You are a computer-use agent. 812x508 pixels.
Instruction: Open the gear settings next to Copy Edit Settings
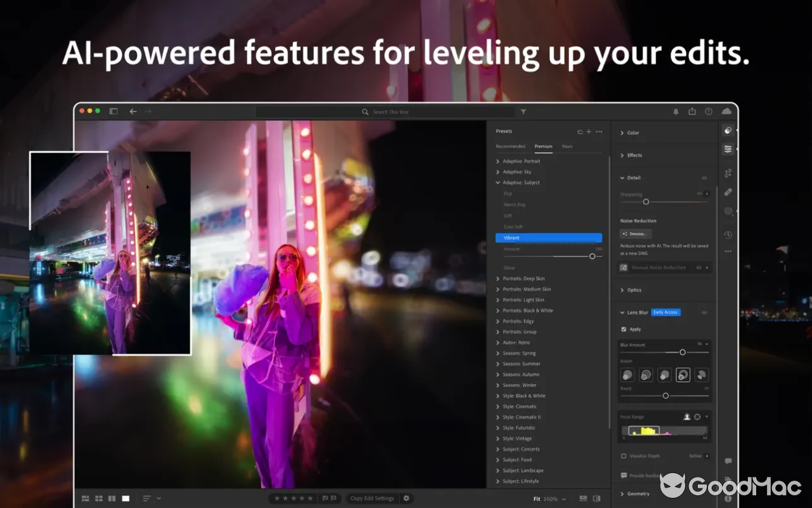click(x=406, y=498)
